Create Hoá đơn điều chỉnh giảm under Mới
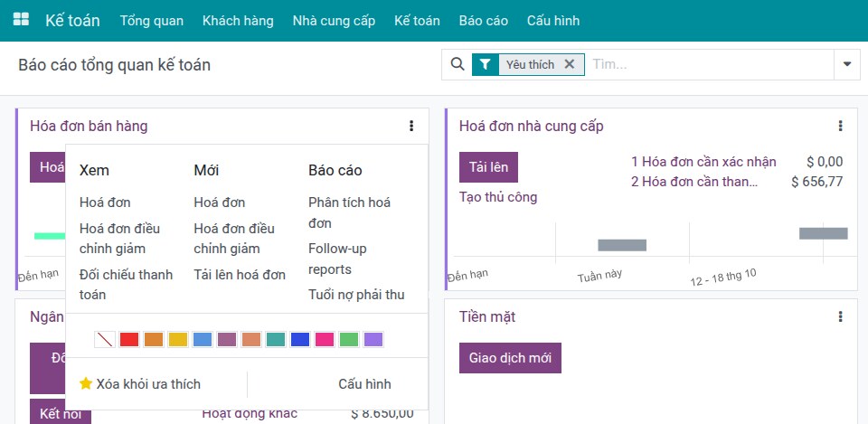 pos(234,239)
